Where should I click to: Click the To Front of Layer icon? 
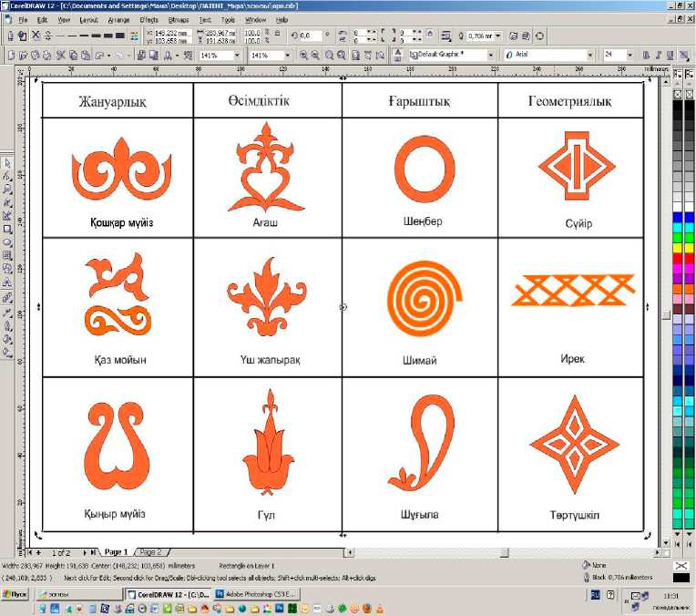click(x=514, y=36)
